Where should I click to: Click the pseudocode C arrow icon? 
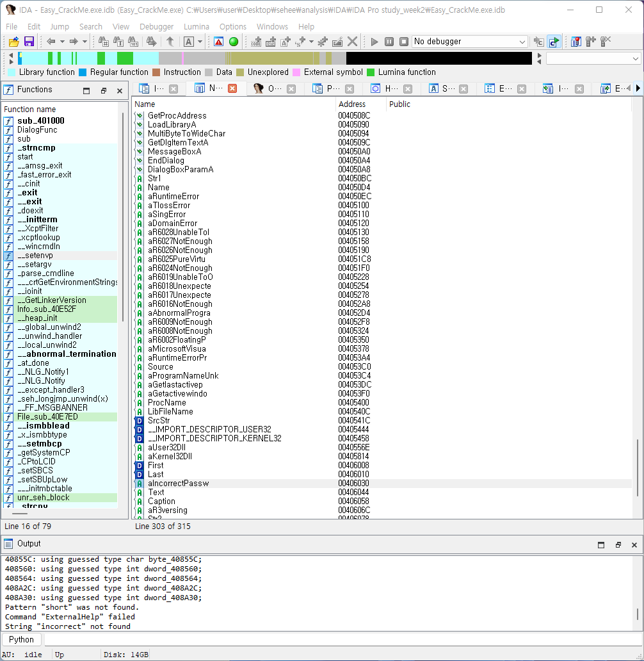[x=554, y=42]
